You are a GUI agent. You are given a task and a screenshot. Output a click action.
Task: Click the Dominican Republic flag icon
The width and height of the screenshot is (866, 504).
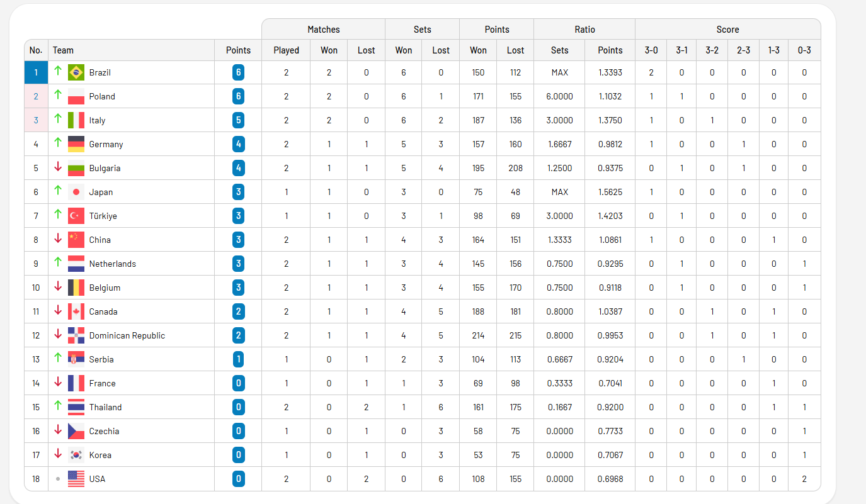[x=76, y=335]
